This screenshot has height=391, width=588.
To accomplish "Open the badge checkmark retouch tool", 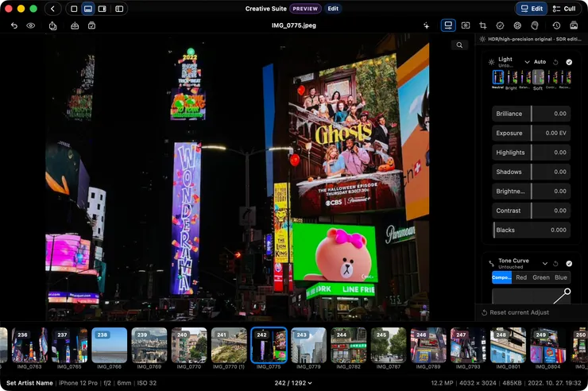I will (500, 25).
